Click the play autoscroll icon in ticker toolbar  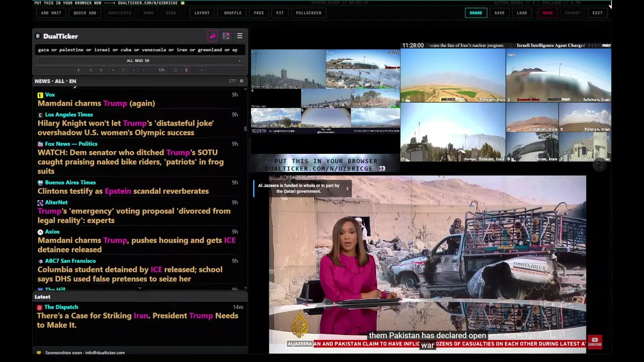pyautogui.click(x=113, y=70)
